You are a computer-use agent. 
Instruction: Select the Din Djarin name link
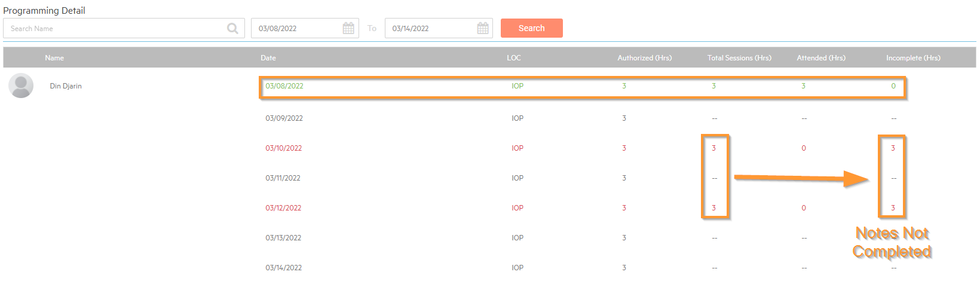point(66,86)
